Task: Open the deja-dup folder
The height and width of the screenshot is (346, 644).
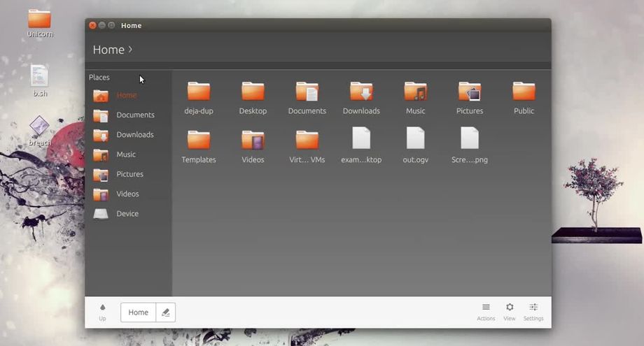Action: tap(199, 92)
